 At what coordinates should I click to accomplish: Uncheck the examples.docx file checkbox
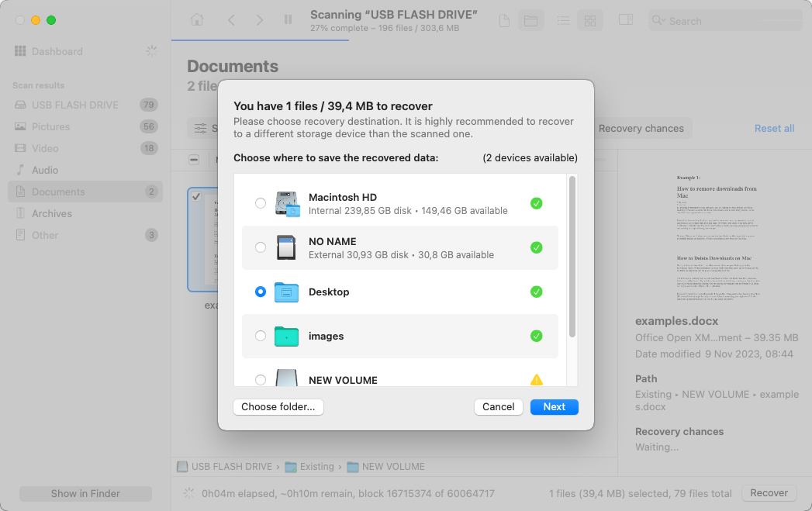coord(196,196)
